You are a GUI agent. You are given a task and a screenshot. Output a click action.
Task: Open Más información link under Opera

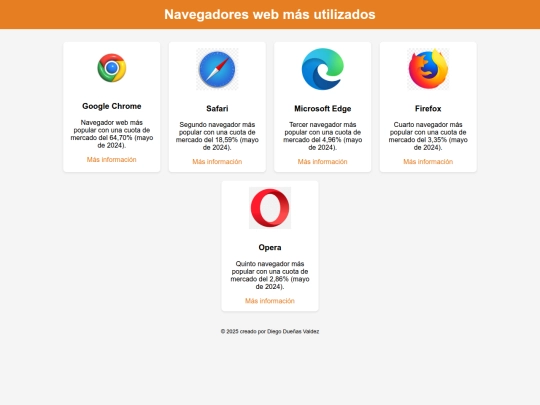point(270,301)
